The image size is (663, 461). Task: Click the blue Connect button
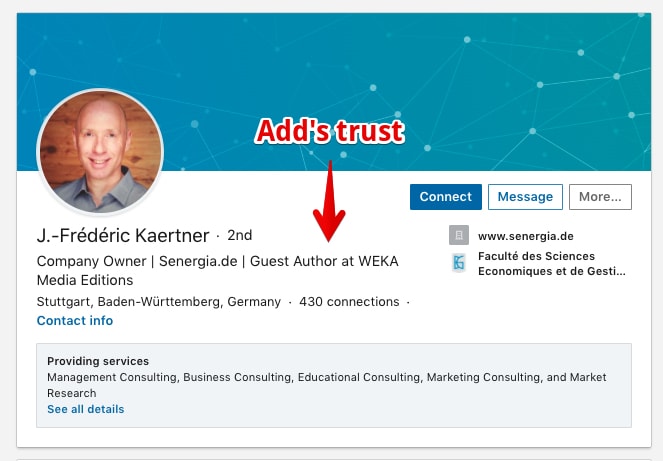pyautogui.click(x=446, y=197)
